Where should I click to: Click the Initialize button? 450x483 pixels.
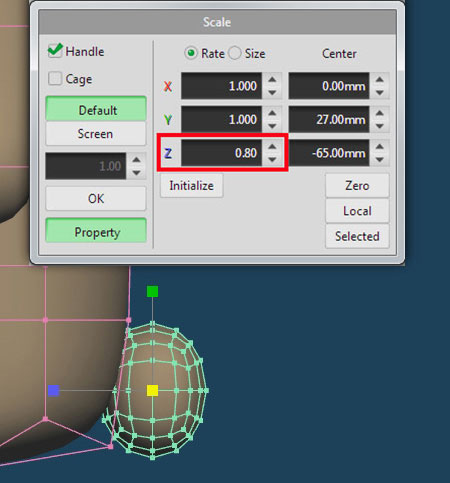pos(191,186)
